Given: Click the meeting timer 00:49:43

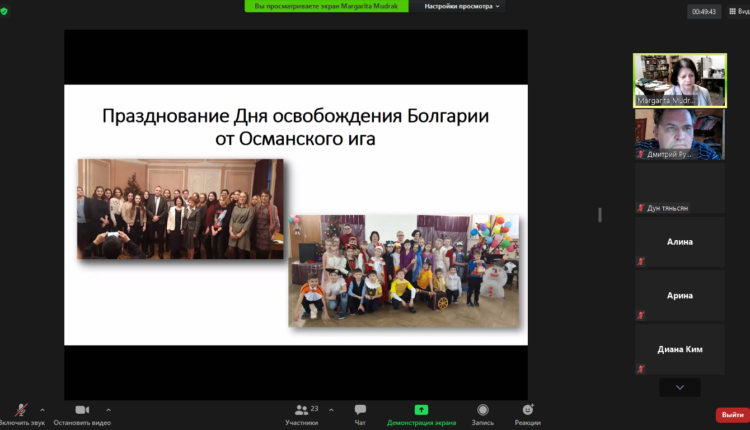Looking at the screenshot, I should pos(704,11).
